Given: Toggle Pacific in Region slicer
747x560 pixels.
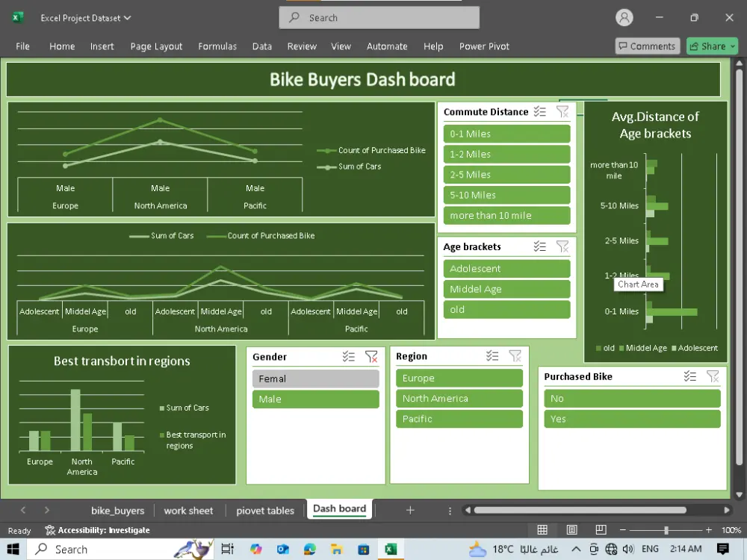Looking at the screenshot, I should point(459,419).
